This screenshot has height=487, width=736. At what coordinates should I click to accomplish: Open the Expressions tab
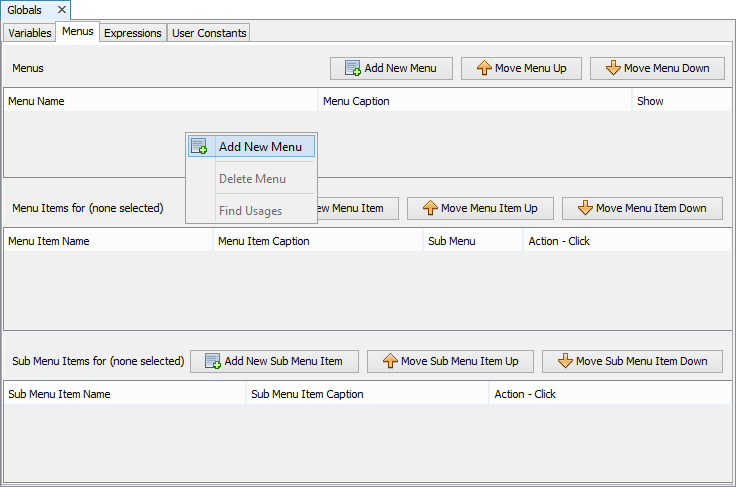tap(132, 33)
